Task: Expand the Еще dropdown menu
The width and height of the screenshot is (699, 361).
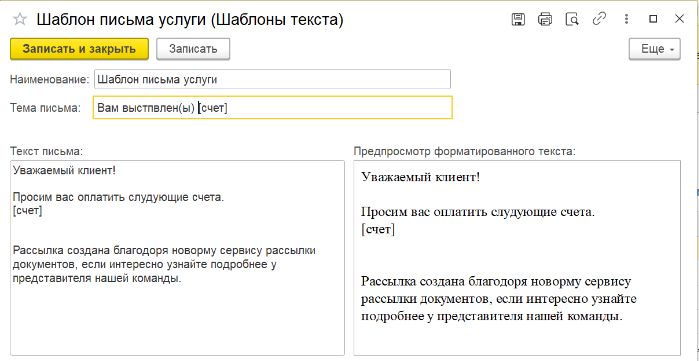Action: (655, 49)
